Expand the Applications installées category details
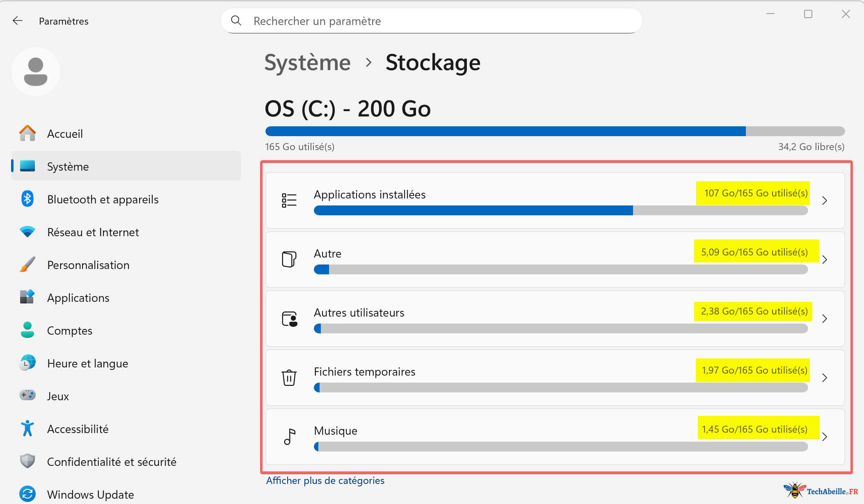 (825, 201)
